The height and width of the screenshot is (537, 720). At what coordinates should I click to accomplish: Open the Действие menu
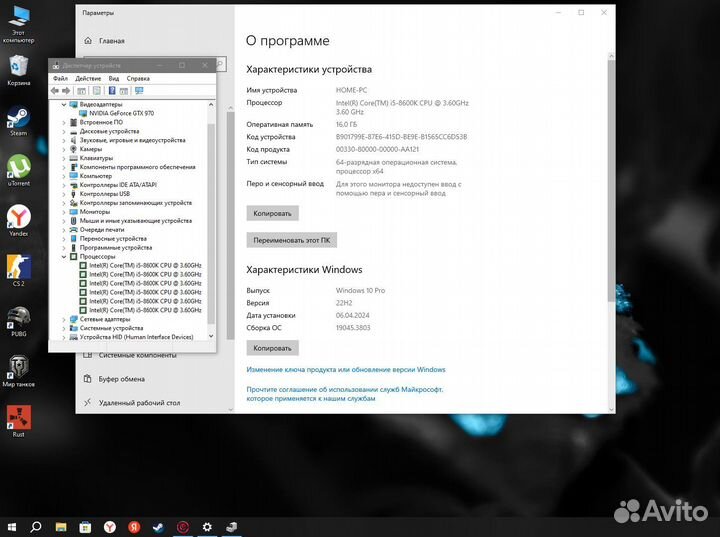[88, 79]
